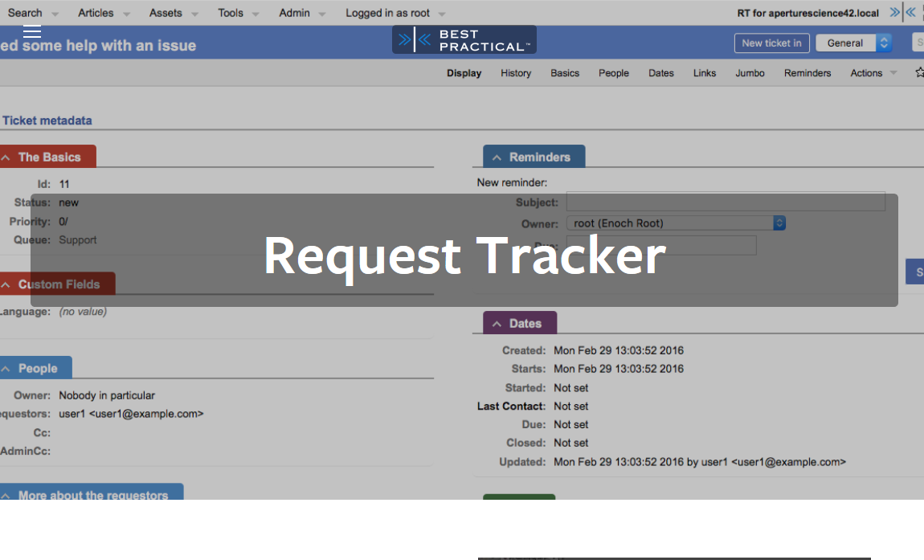Collapse the Dates section chevron
The width and height of the screenshot is (924, 560).
[497, 324]
